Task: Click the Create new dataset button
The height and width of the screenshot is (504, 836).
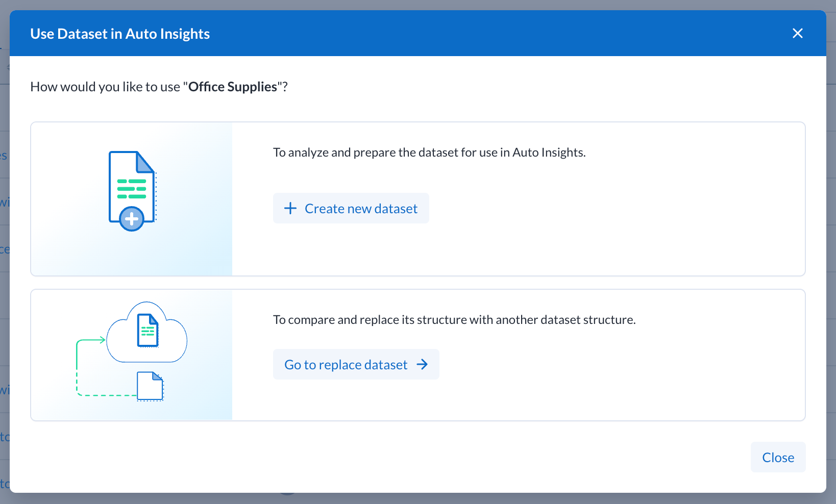Action: click(x=351, y=208)
